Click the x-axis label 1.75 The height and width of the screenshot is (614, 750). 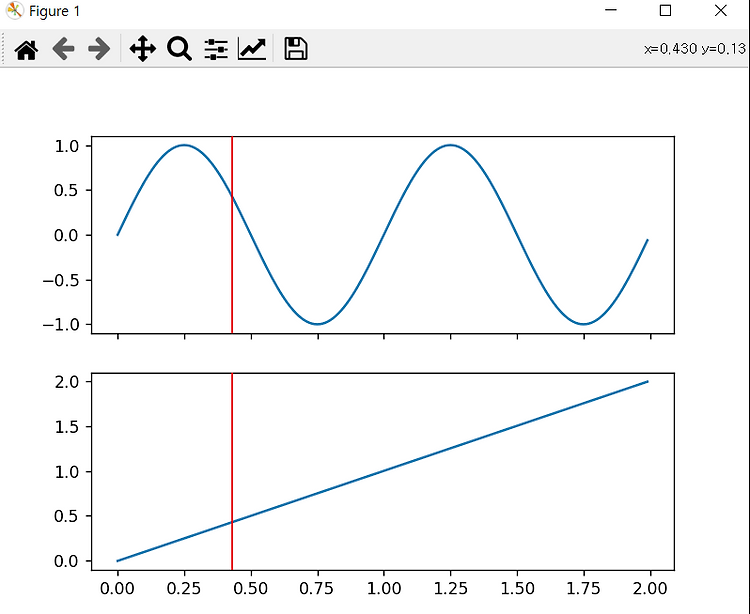[584, 589]
